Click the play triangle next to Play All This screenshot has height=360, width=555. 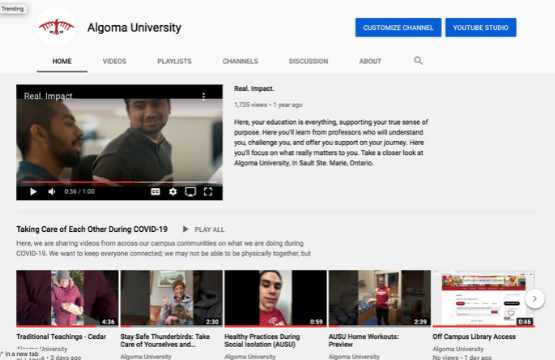click(185, 229)
